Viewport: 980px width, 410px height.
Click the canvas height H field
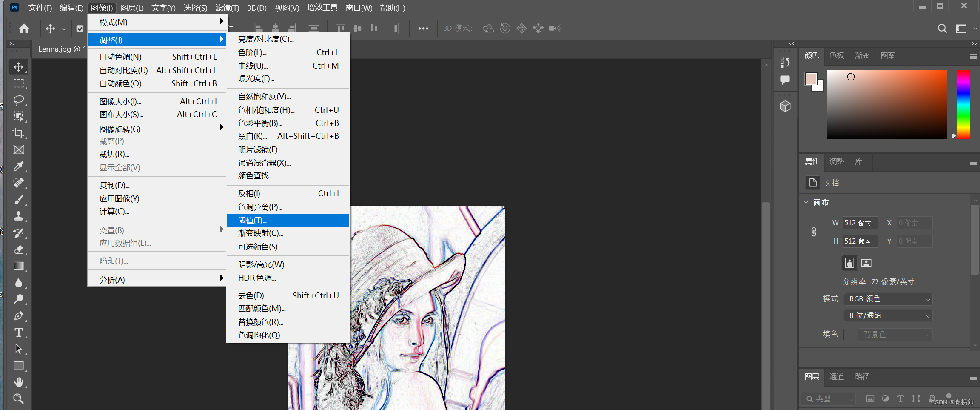point(860,241)
